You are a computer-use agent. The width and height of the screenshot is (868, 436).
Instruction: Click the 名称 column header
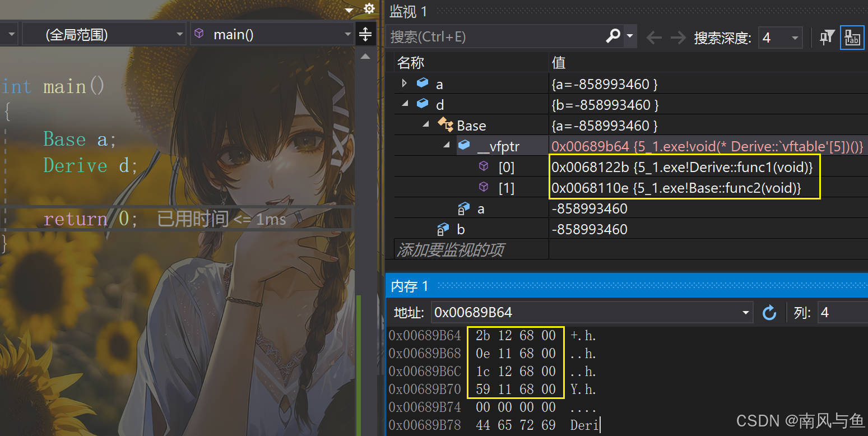(x=411, y=62)
